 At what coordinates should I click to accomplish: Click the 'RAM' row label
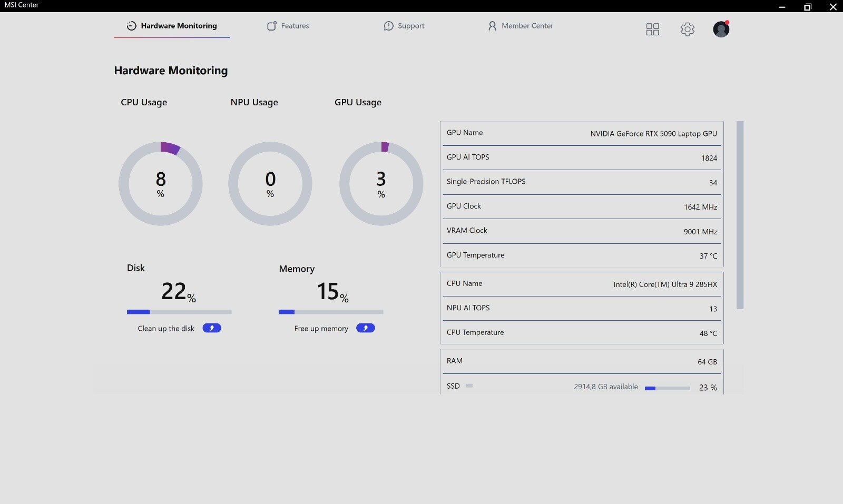click(x=455, y=361)
